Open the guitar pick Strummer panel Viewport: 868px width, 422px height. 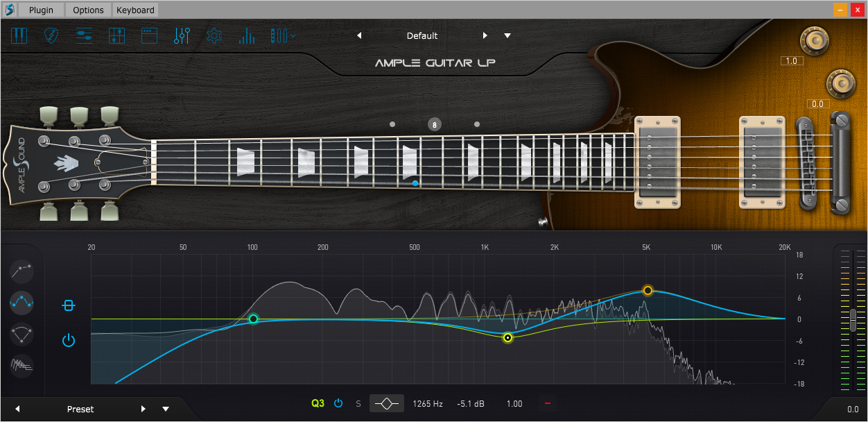[x=51, y=36]
